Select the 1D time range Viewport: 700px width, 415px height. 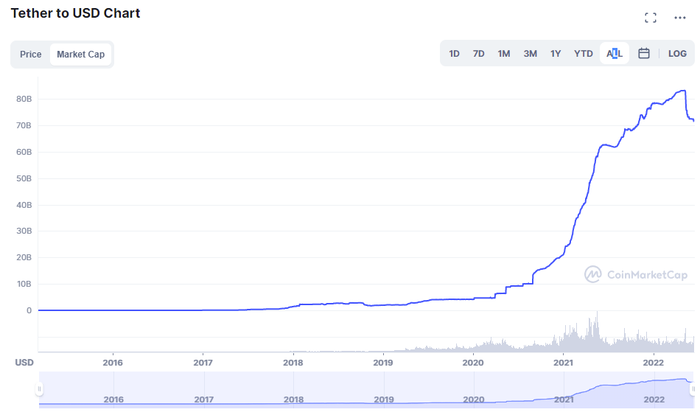[x=454, y=54]
